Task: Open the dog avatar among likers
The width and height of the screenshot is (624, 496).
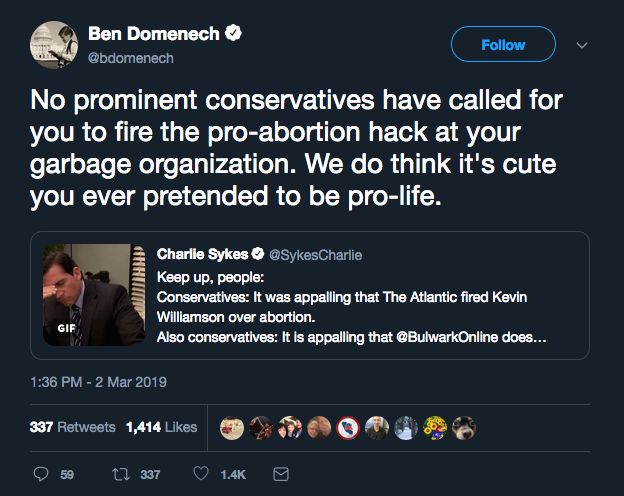Action: click(x=464, y=428)
